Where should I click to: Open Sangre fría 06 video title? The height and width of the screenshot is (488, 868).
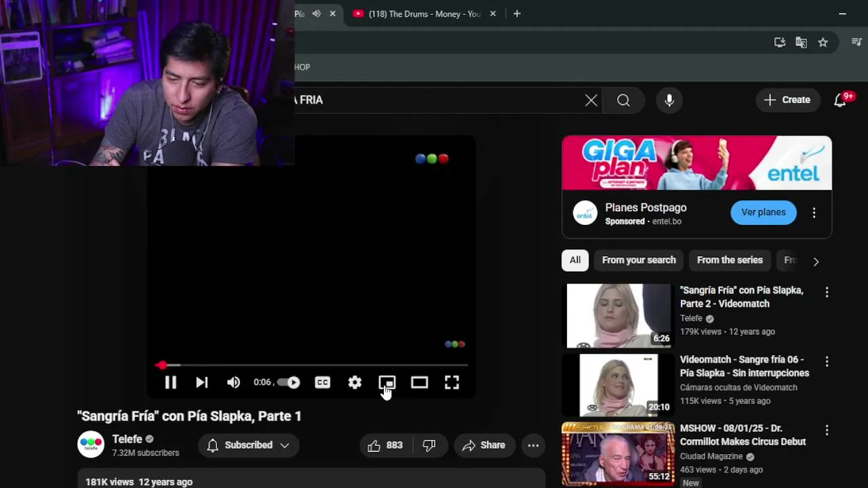745,366
